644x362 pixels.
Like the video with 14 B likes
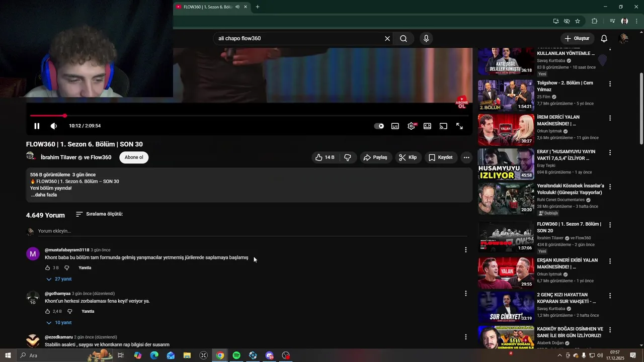coord(325,157)
